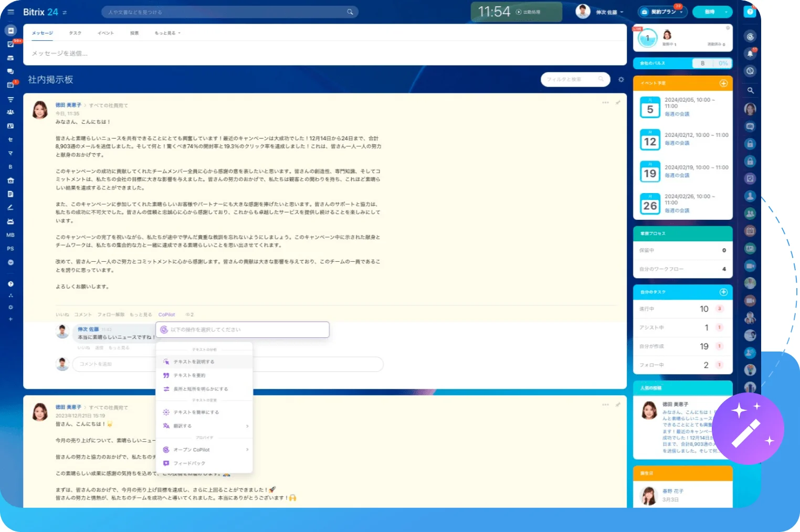Click the right sidebar search icon

pos(750,91)
